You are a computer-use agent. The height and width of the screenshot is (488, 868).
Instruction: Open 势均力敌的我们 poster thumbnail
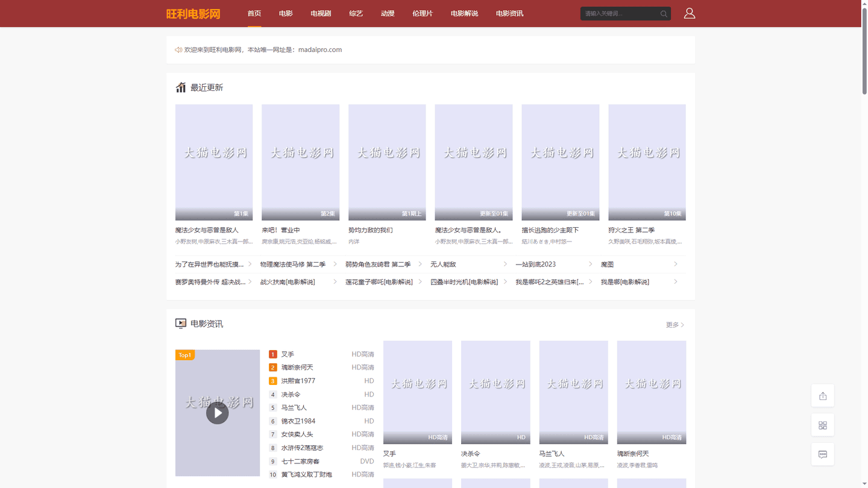[387, 163]
